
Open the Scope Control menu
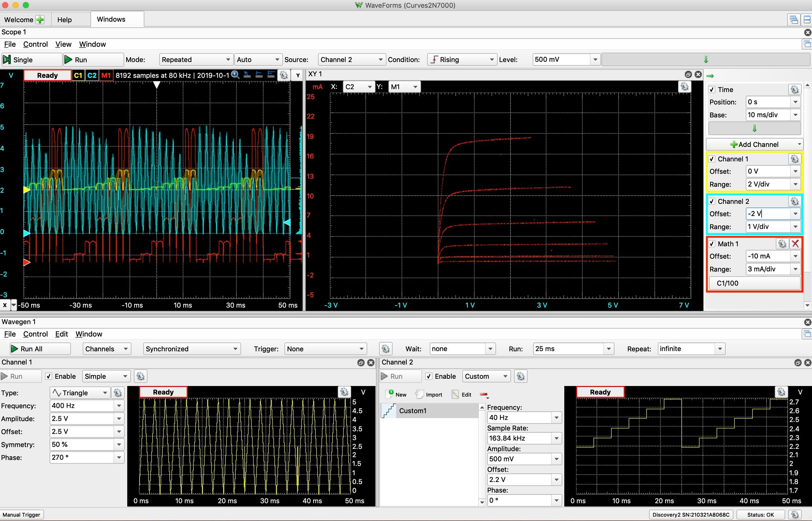(35, 44)
